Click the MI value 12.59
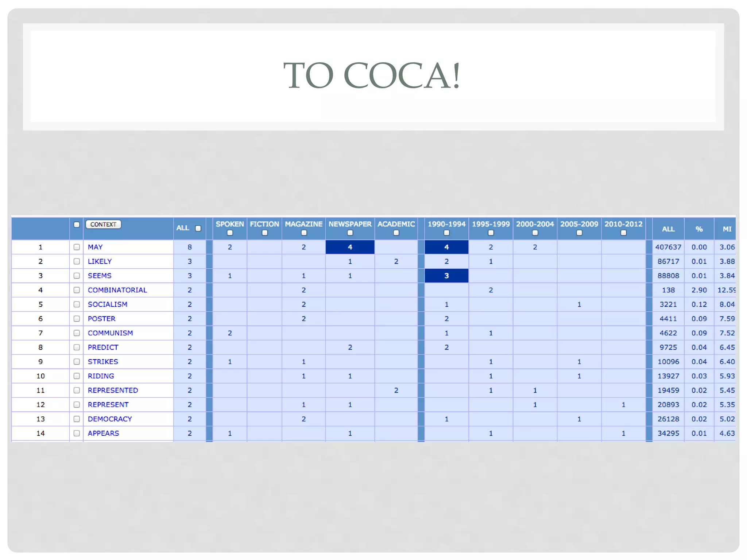 click(x=727, y=290)
